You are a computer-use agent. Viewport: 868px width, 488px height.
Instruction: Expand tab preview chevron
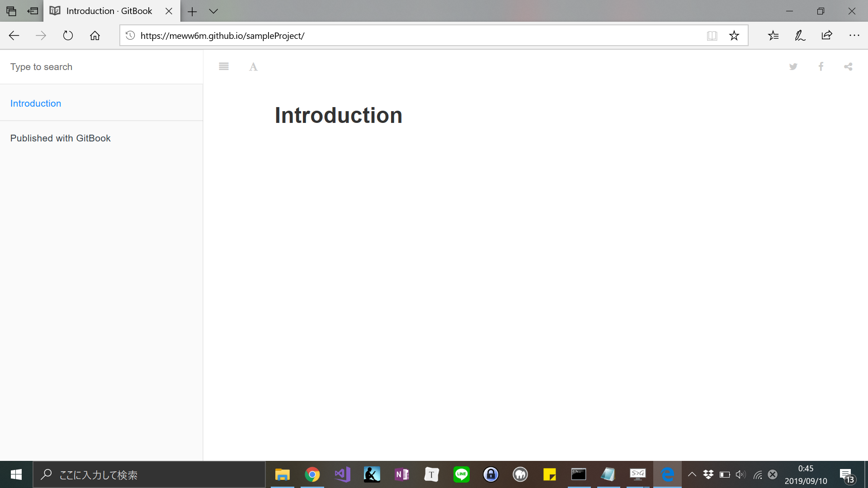click(213, 11)
